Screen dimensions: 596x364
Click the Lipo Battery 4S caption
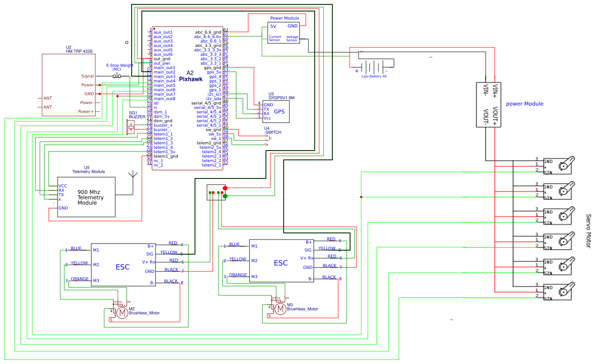[374, 77]
